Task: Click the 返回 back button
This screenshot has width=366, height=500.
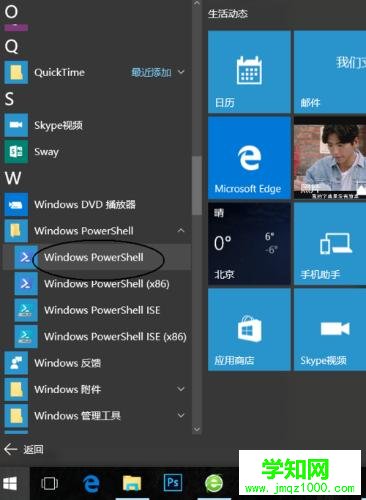Action: coord(23,449)
